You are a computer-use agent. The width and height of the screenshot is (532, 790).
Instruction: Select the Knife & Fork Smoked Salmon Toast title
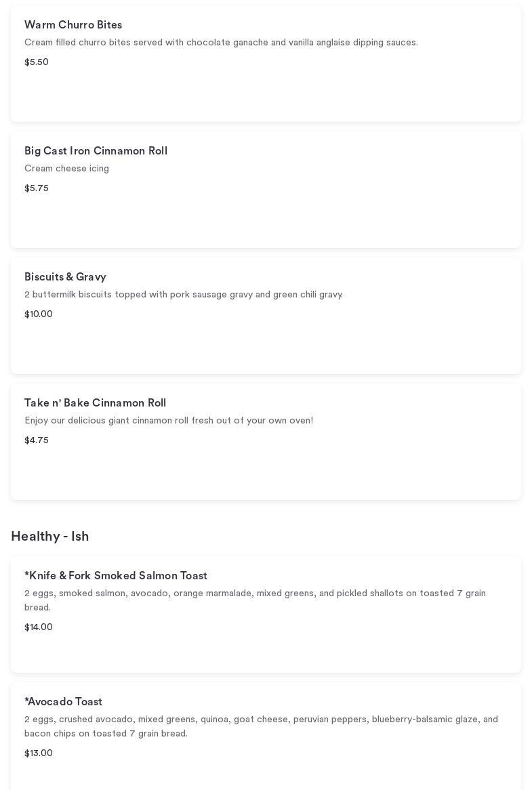point(116,576)
